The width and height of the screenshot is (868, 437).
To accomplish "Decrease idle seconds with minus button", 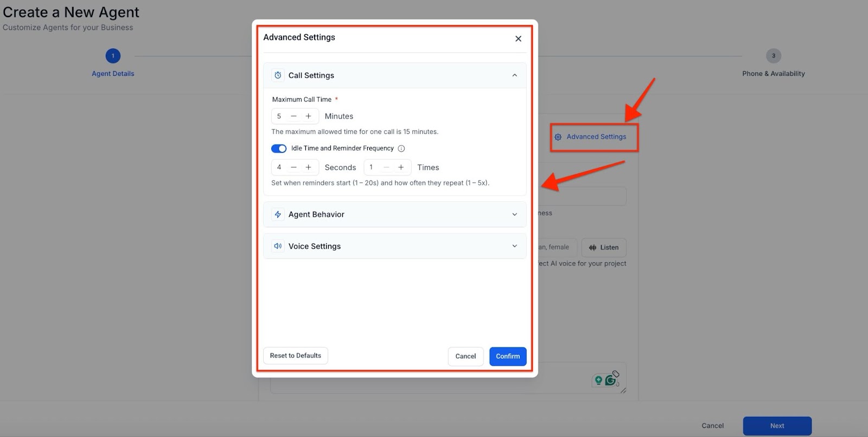I will [x=293, y=167].
